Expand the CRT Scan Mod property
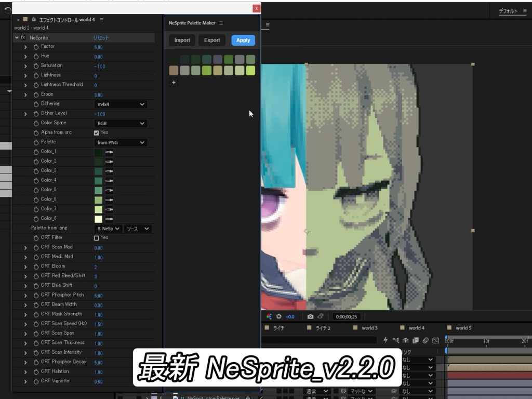This screenshot has height=399, width=532. pyautogui.click(x=25, y=248)
